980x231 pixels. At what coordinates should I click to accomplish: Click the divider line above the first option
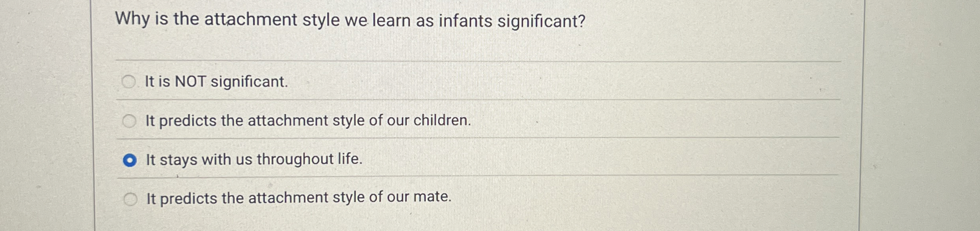pos(436,59)
